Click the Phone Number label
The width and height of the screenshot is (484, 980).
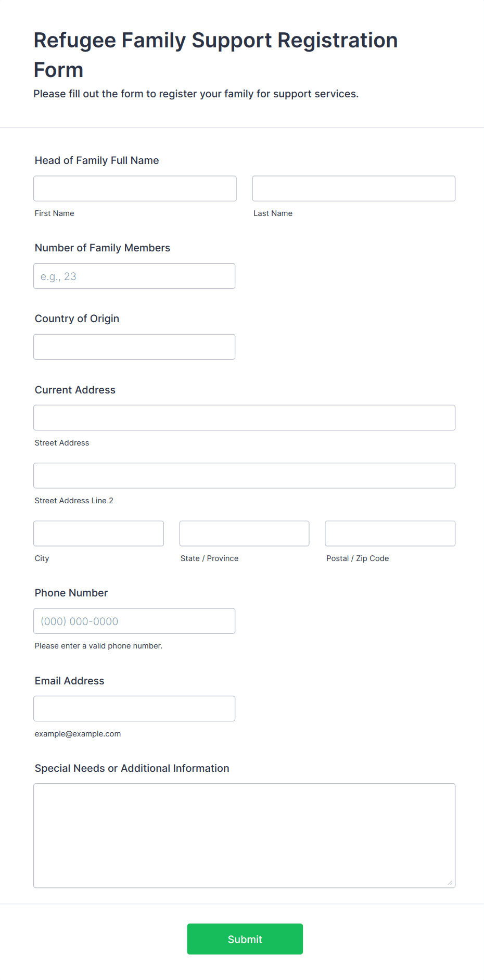click(x=71, y=593)
